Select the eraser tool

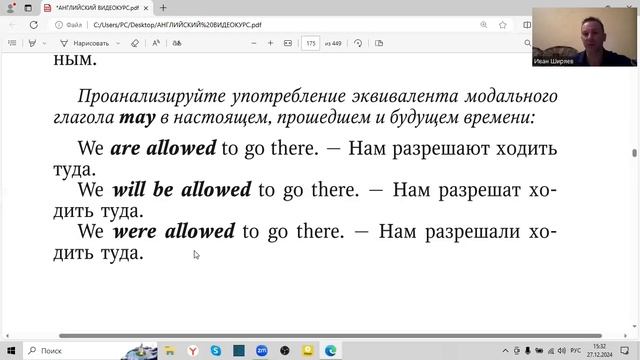pos(135,43)
